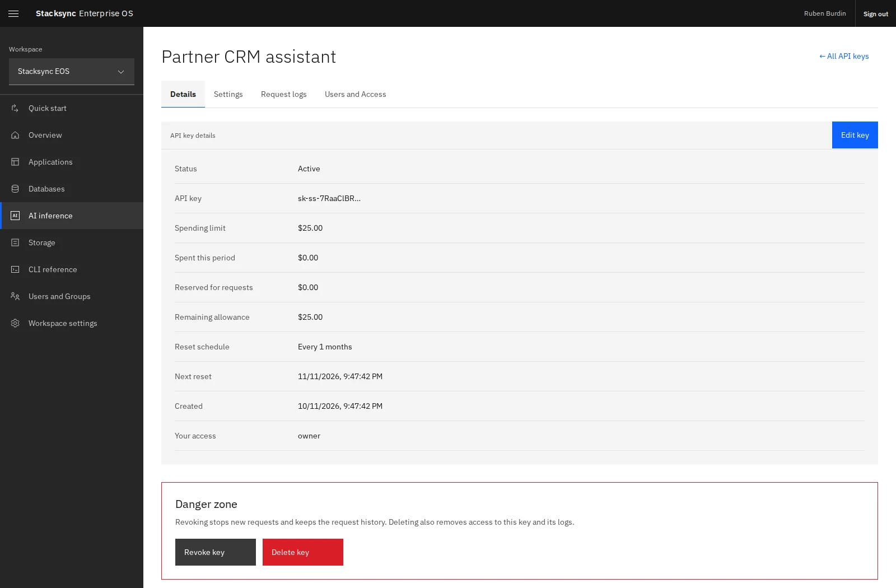896x588 pixels.
Task: Switch to the Settings tab
Action: [x=228, y=94]
